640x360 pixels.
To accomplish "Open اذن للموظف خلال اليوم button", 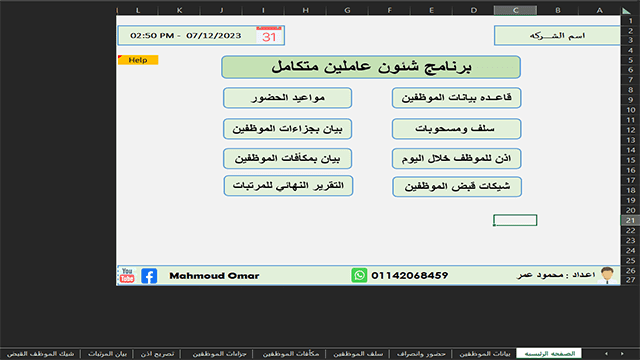I will pos(456,158).
